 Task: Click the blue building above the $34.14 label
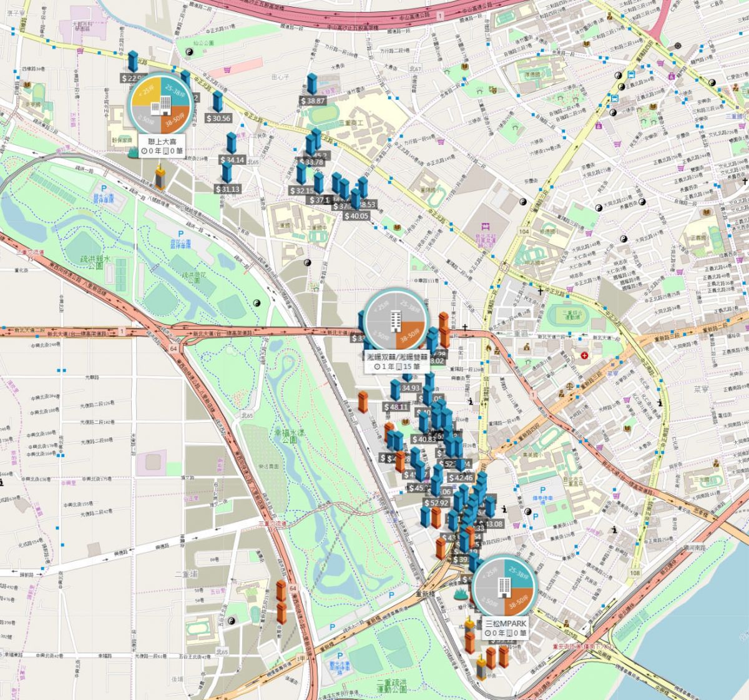[x=230, y=144]
